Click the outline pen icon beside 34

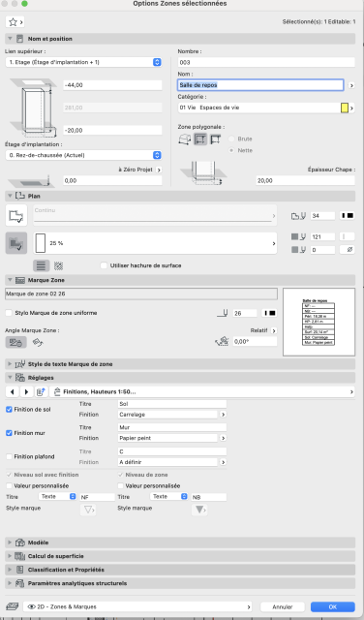(x=298, y=216)
